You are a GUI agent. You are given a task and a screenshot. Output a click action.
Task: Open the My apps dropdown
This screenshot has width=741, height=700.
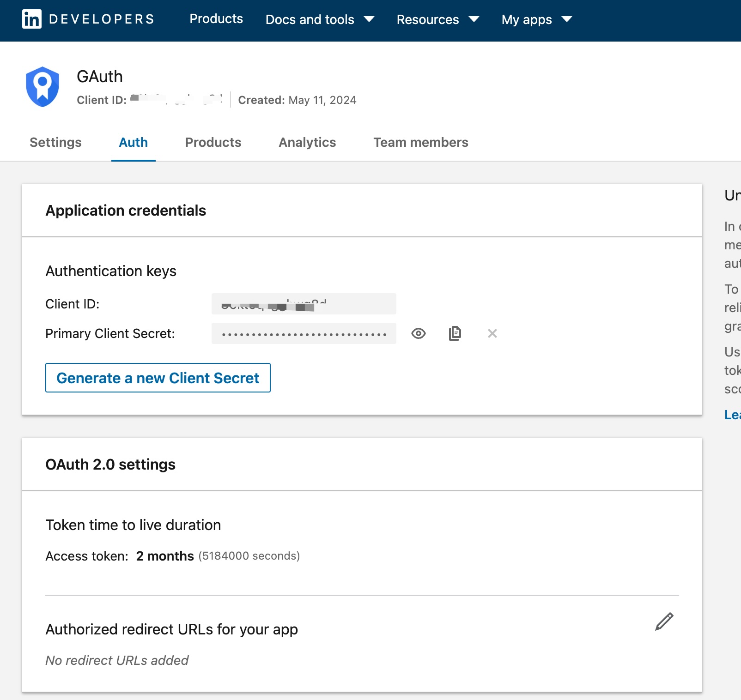click(x=537, y=19)
